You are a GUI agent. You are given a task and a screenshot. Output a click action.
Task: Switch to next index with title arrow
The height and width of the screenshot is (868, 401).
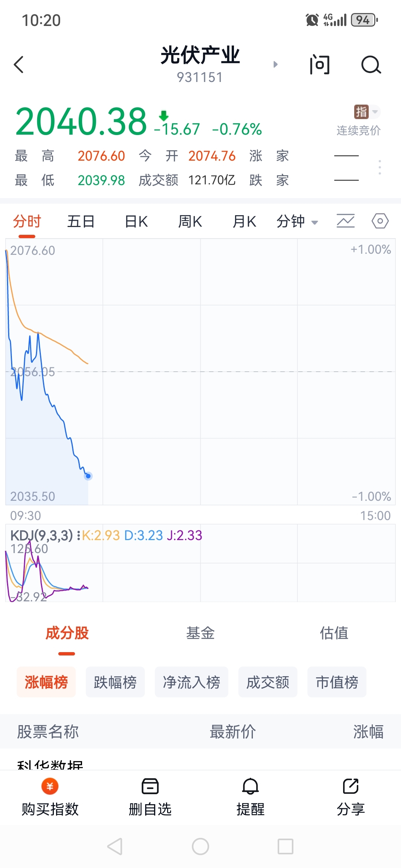pyautogui.click(x=276, y=65)
